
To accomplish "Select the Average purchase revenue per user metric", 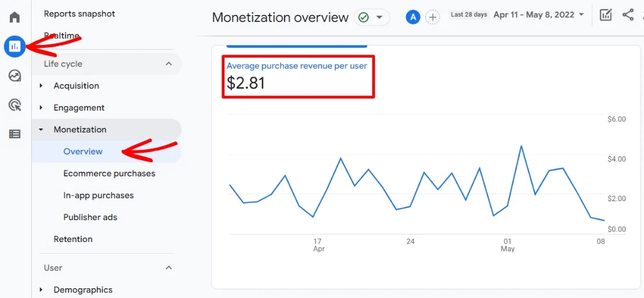I will coord(297,66).
